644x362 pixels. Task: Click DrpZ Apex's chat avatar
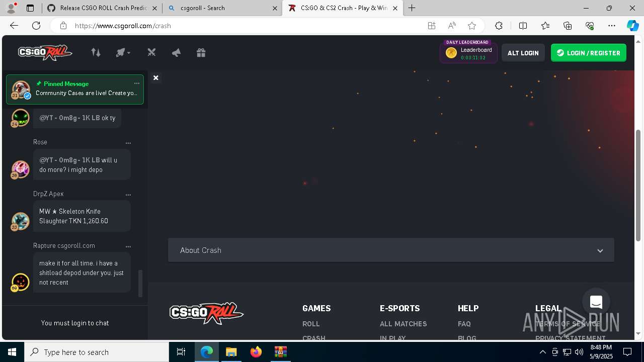(x=20, y=221)
